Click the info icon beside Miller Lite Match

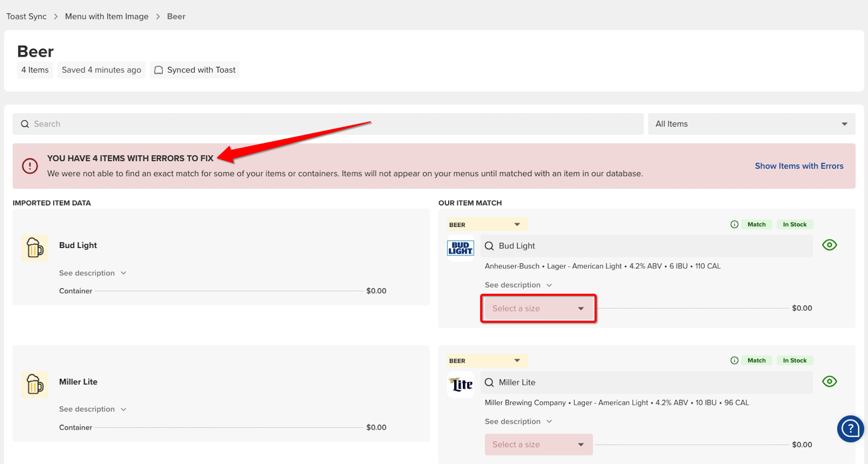coord(734,361)
